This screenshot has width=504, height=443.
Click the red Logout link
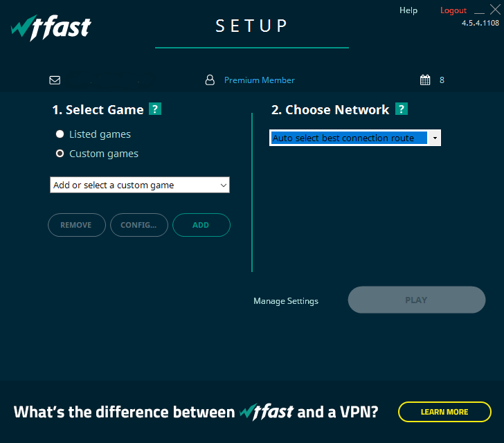point(453,10)
